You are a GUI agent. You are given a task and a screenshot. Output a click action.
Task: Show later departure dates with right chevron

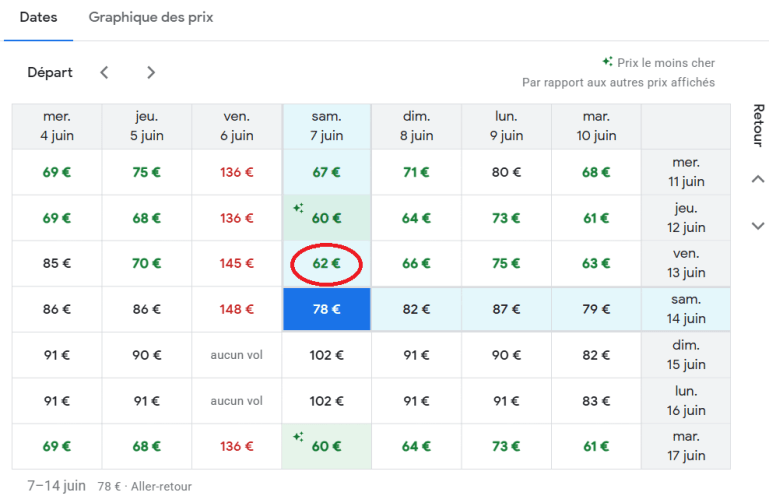[x=150, y=72]
